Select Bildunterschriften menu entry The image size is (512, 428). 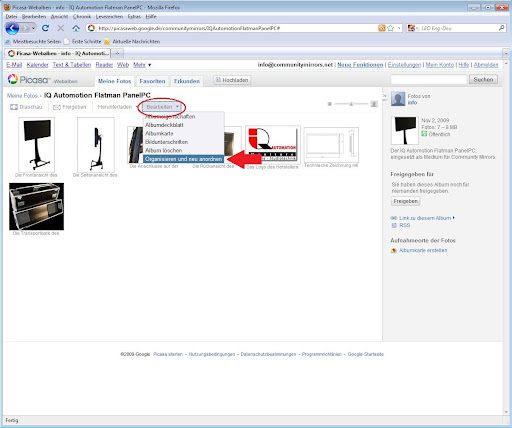[x=183, y=142]
